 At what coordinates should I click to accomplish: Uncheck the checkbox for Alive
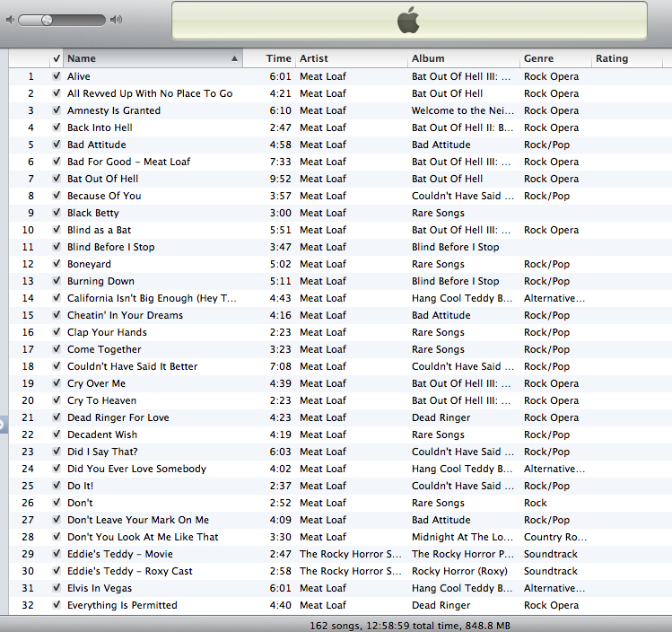coord(57,76)
